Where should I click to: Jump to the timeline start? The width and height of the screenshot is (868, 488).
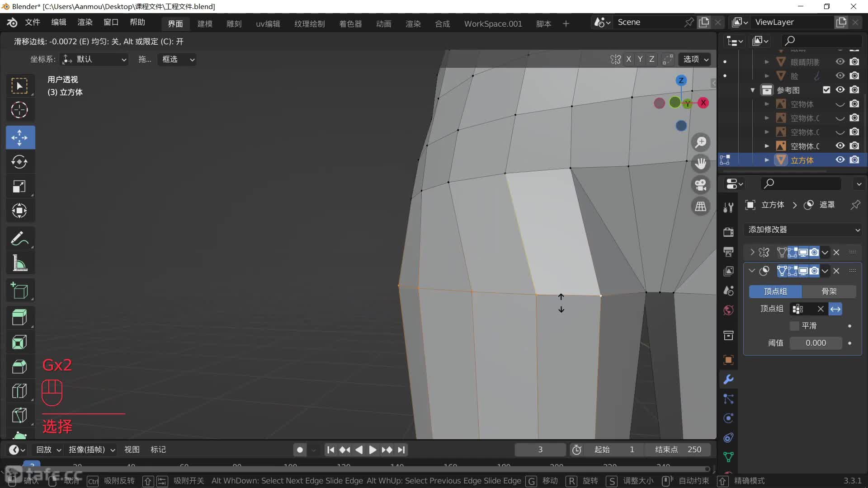[x=330, y=450]
